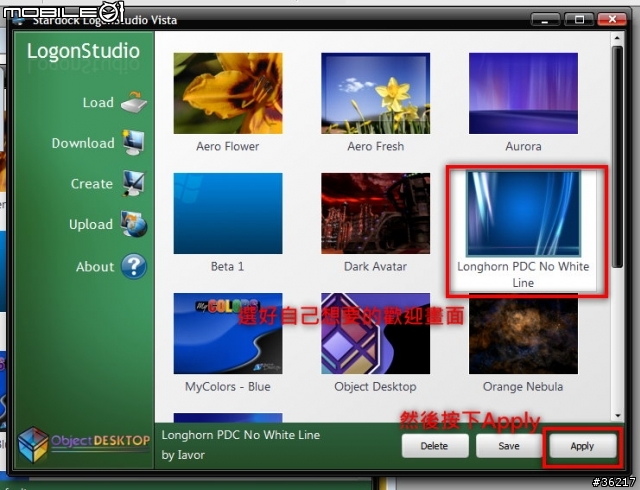Viewport: 640px width, 490px height.
Task: Click the About question mark icon
Action: tap(134, 266)
